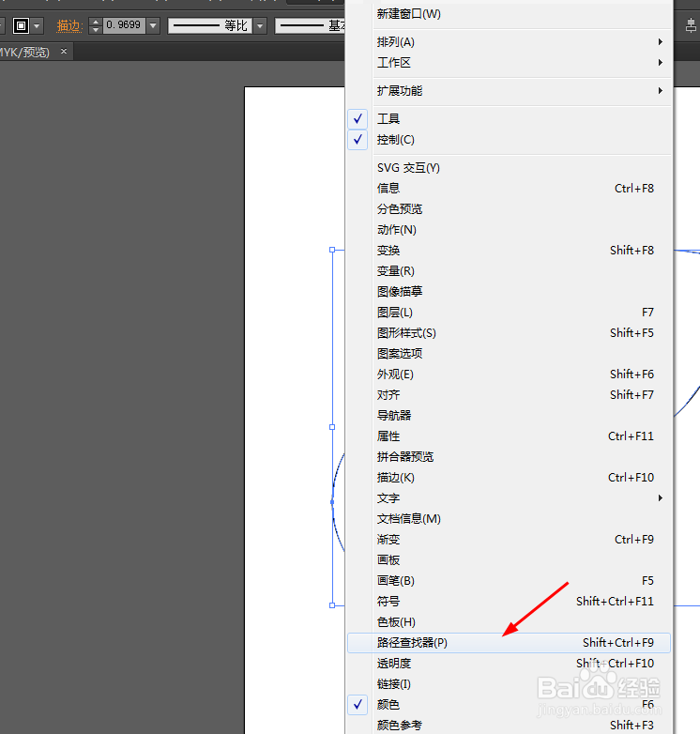Open the stroke swatch dropdown arrow

[x=37, y=25]
